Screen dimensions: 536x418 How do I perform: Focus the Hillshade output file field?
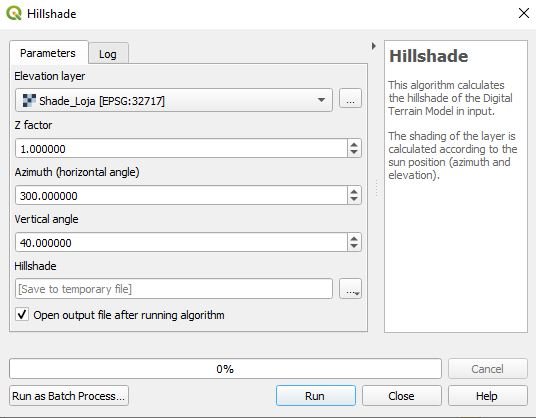click(174, 289)
